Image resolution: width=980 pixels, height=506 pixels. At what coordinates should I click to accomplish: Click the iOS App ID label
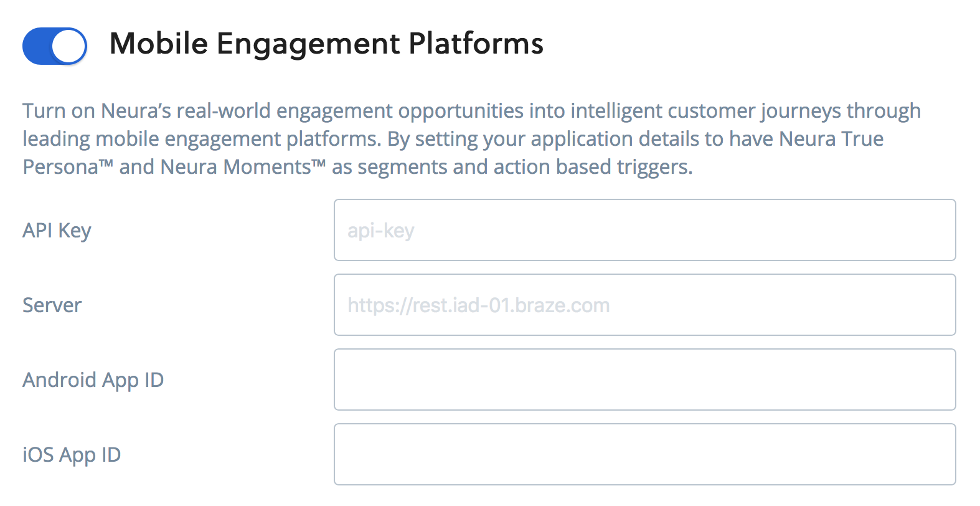coord(72,455)
